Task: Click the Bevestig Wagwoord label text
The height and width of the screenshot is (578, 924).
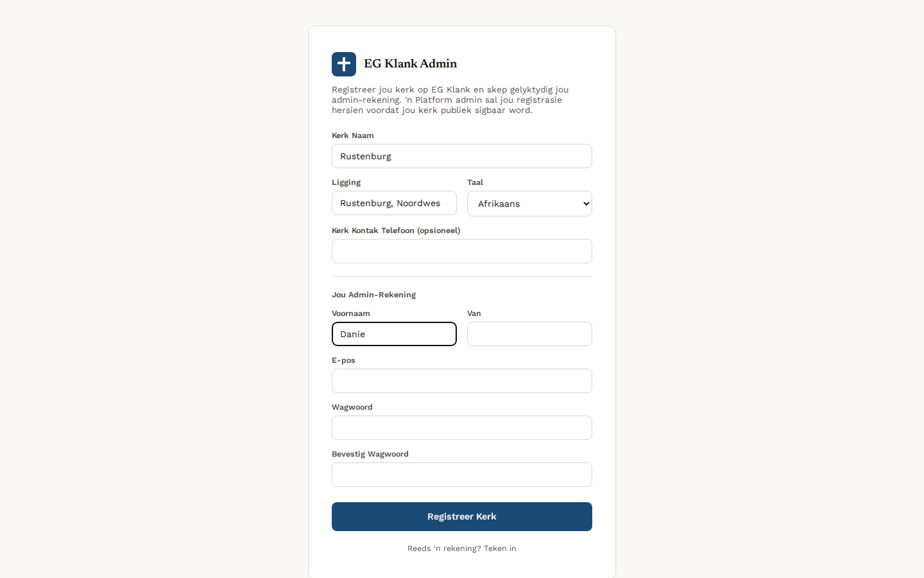Action: (x=370, y=454)
